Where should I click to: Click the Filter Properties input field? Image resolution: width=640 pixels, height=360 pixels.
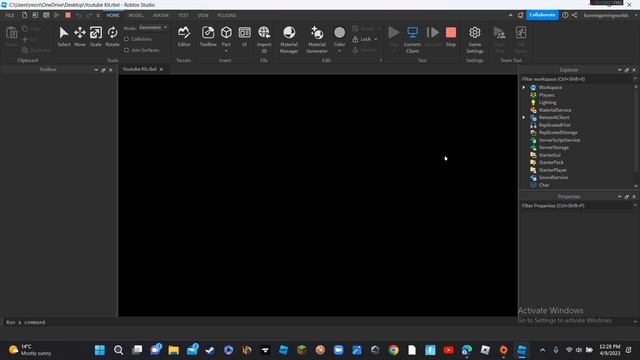(x=576, y=206)
